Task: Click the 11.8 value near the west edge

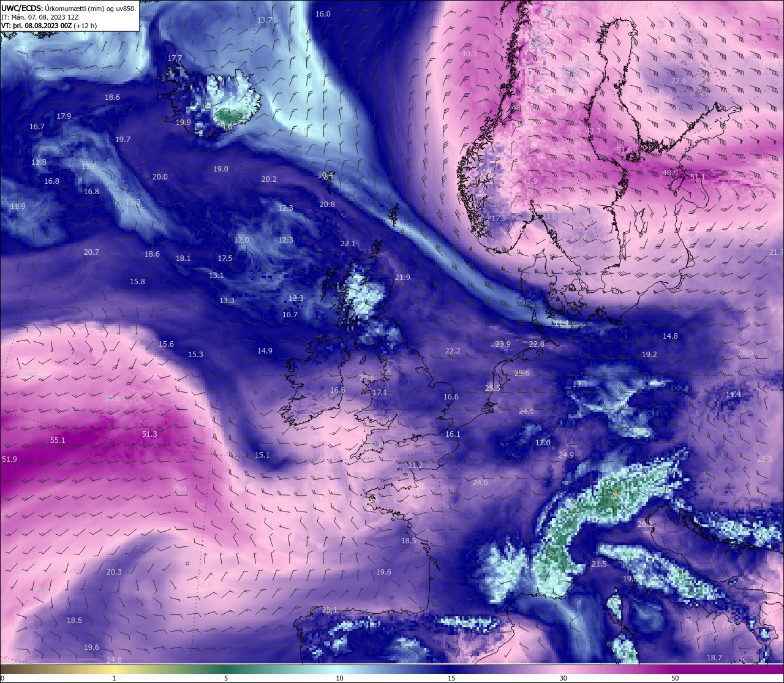Action: (x=39, y=162)
